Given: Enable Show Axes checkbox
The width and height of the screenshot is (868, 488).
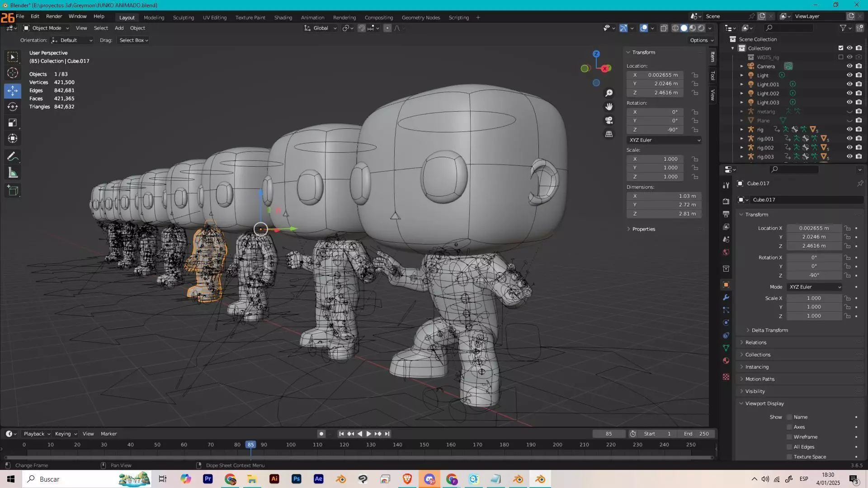Looking at the screenshot, I should [x=789, y=427].
